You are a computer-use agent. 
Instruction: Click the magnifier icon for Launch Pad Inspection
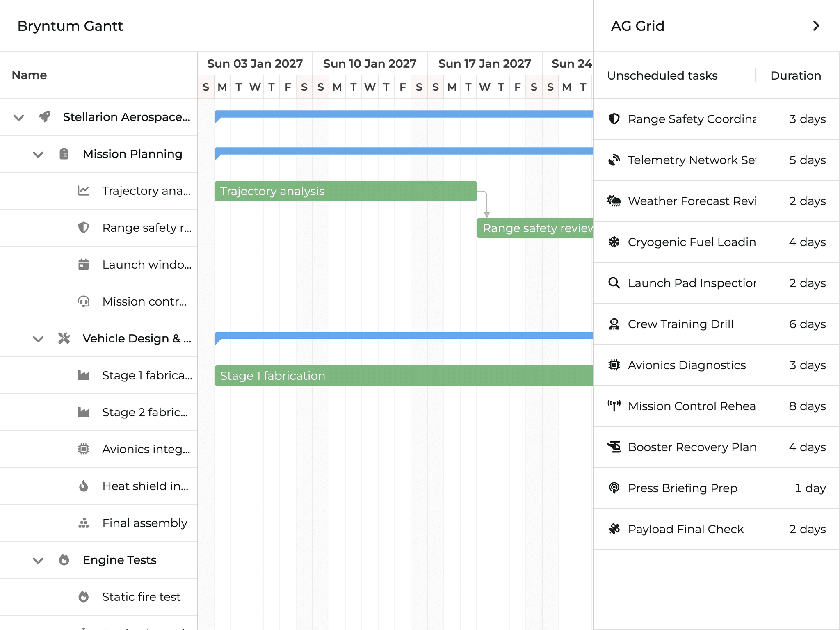pyautogui.click(x=614, y=283)
